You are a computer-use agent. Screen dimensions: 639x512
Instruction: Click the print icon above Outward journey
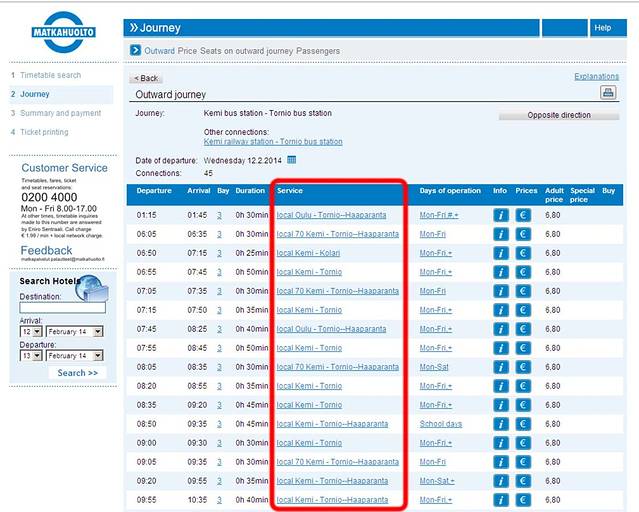point(607,93)
